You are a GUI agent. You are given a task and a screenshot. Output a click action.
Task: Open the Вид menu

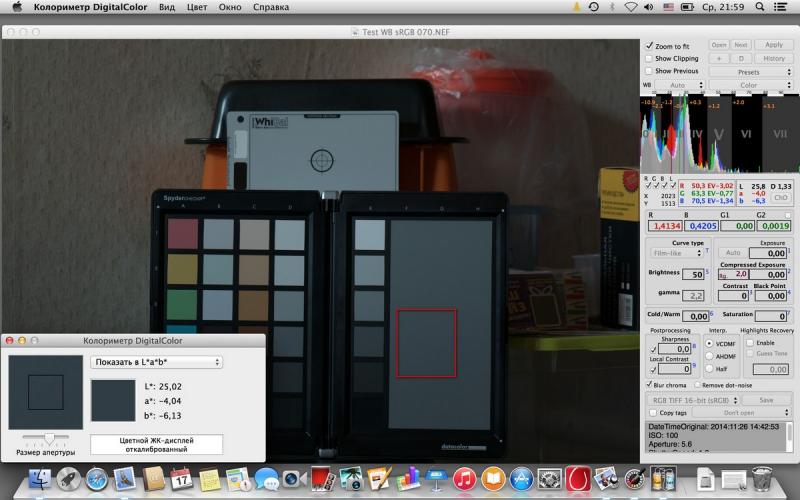pos(167,7)
